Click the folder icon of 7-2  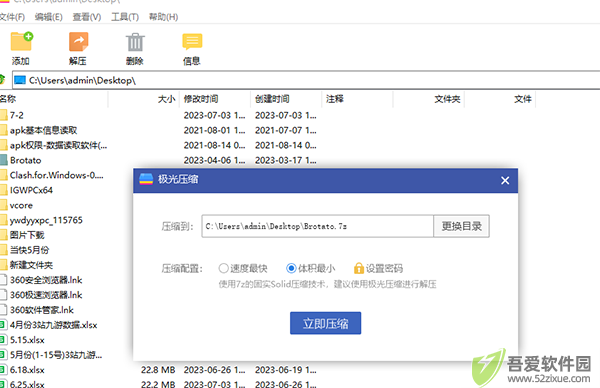(x=3, y=115)
